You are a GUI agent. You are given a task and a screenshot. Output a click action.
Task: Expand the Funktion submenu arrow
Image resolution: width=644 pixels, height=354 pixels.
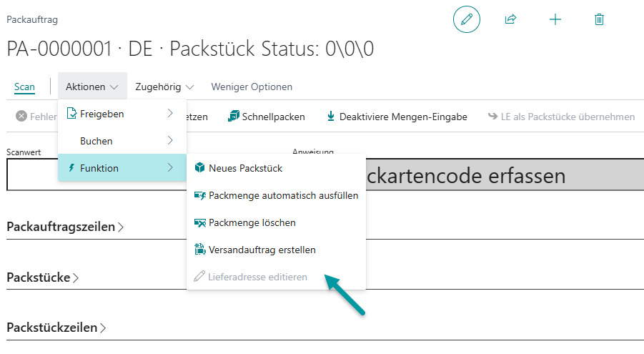click(170, 168)
